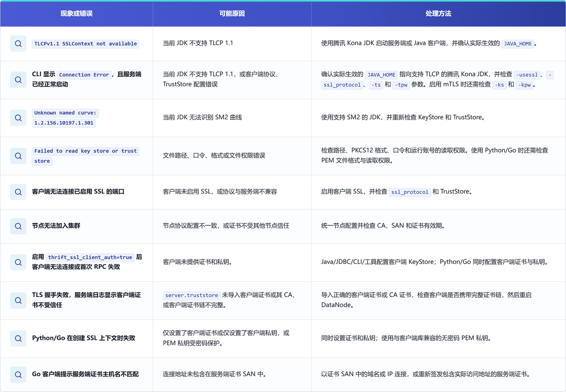Select the Failed to read key store or trust code
Screen dimensions: 566x392
[86, 151]
